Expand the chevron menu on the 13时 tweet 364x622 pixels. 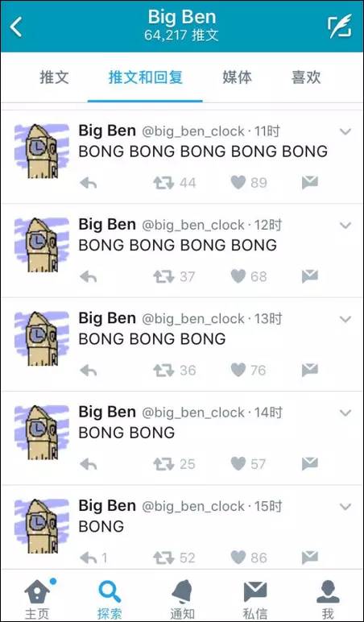click(x=345, y=319)
